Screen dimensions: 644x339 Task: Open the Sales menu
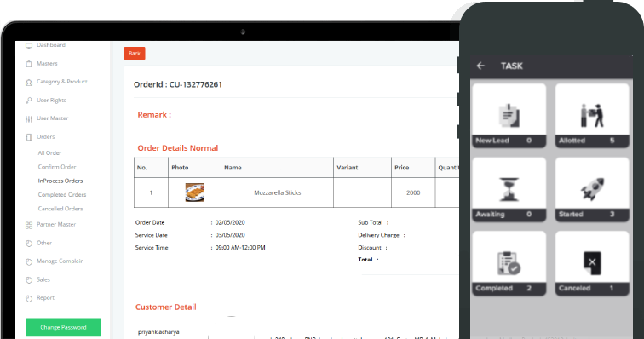pyautogui.click(x=43, y=279)
